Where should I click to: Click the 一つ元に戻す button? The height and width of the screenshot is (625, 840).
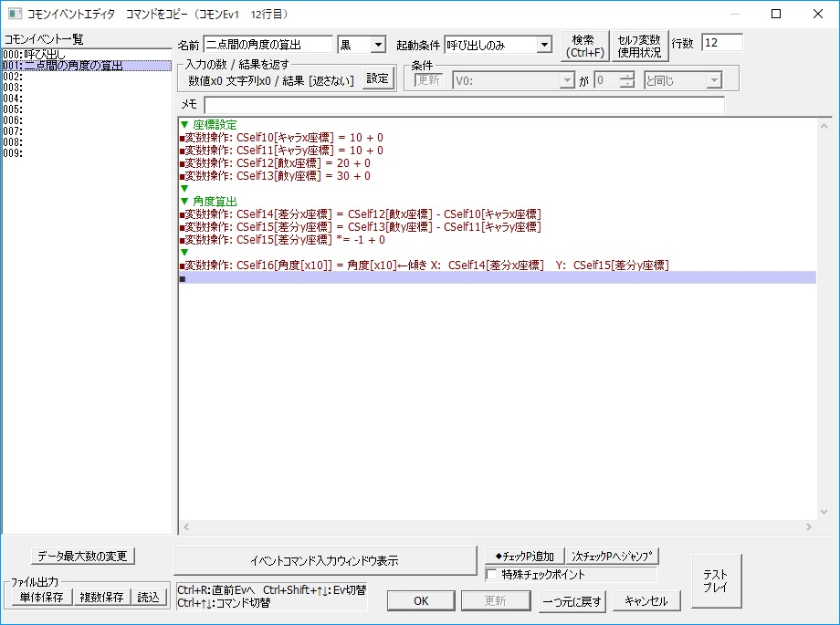572,601
